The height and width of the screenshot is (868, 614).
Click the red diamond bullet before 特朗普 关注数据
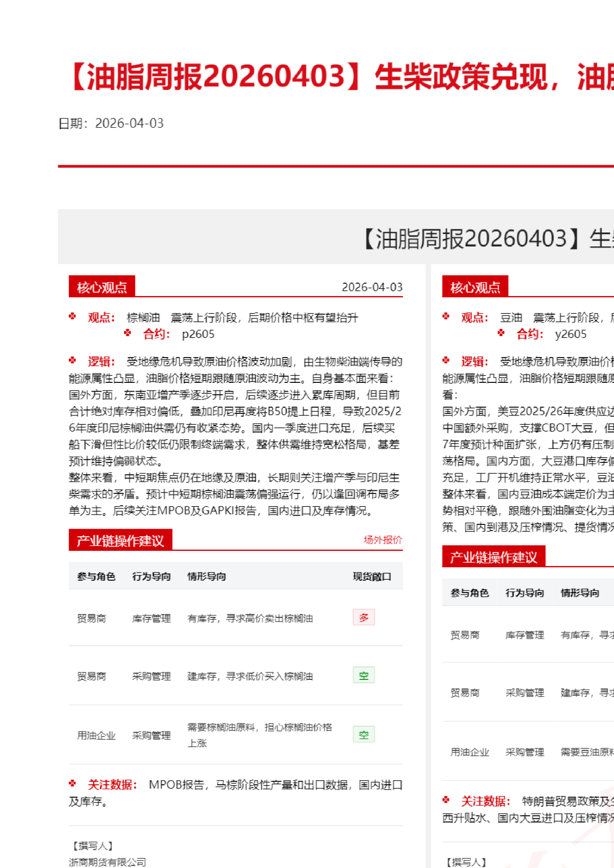pyautogui.click(x=446, y=800)
